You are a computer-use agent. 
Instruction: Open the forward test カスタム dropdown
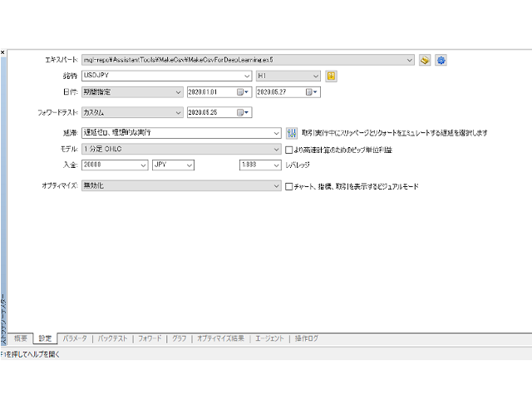[132, 112]
